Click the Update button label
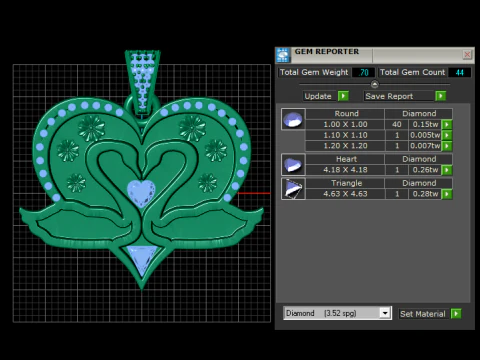Image resolution: width=480 pixels, height=360 pixels. pos(318,96)
